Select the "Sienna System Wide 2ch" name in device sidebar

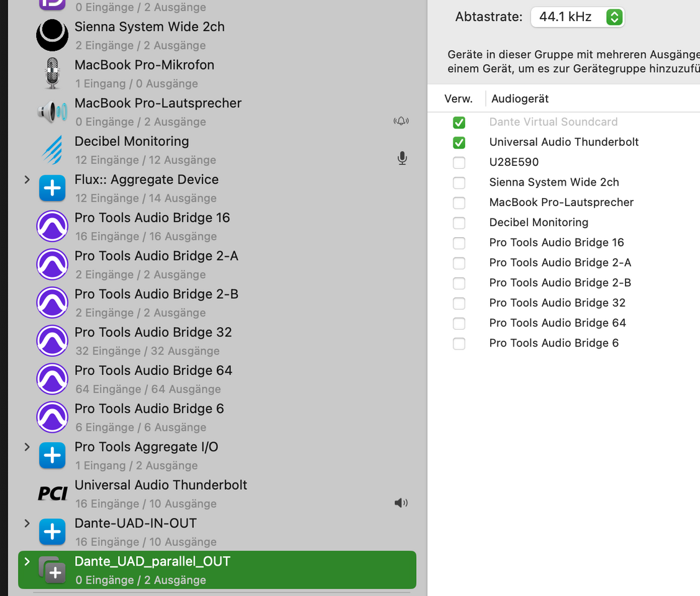coord(150,27)
